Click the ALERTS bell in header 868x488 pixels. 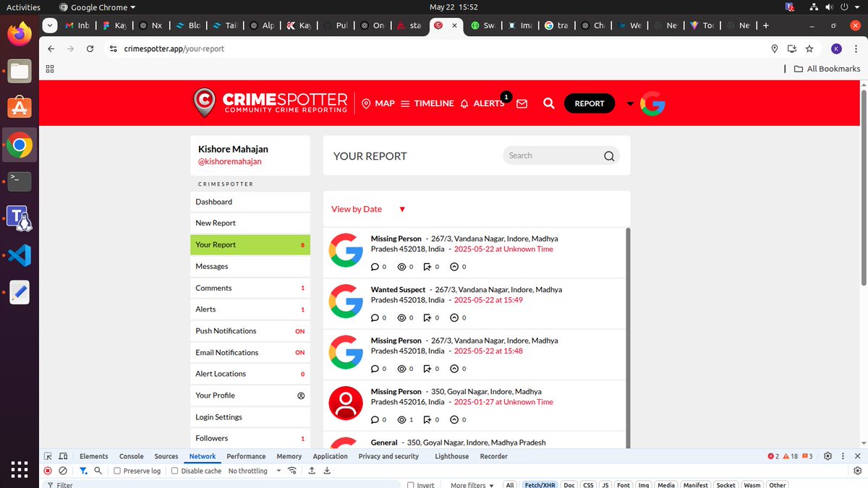click(x=464, y=103)
